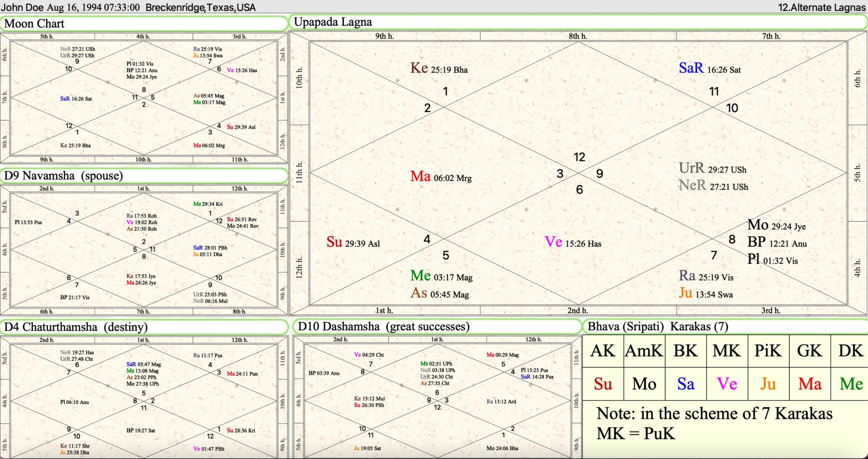Select the AK karaka header cell
This screenshot has height=459, width=868.
click(x=603, y=351)
